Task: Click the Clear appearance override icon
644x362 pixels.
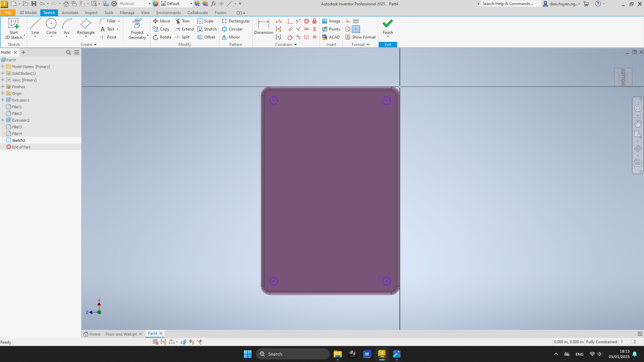Action: coord(205,4)
